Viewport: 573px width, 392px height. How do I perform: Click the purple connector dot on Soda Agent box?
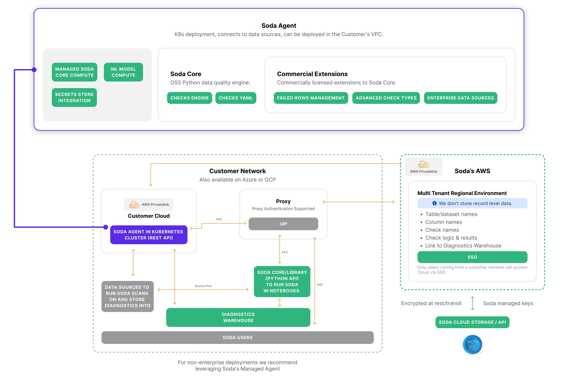click(34, 70)
